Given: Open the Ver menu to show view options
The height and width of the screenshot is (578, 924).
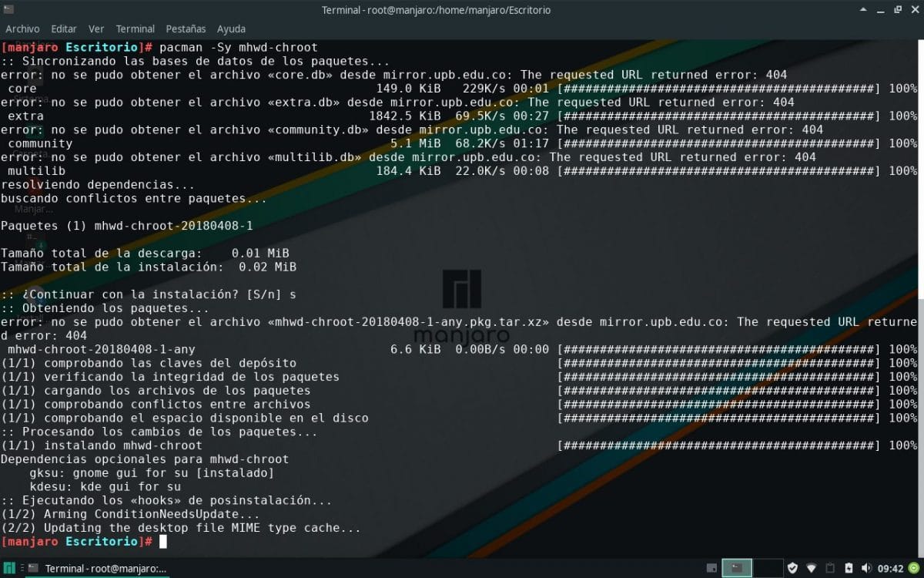Looking at the screenshot, I should [95, 29].
